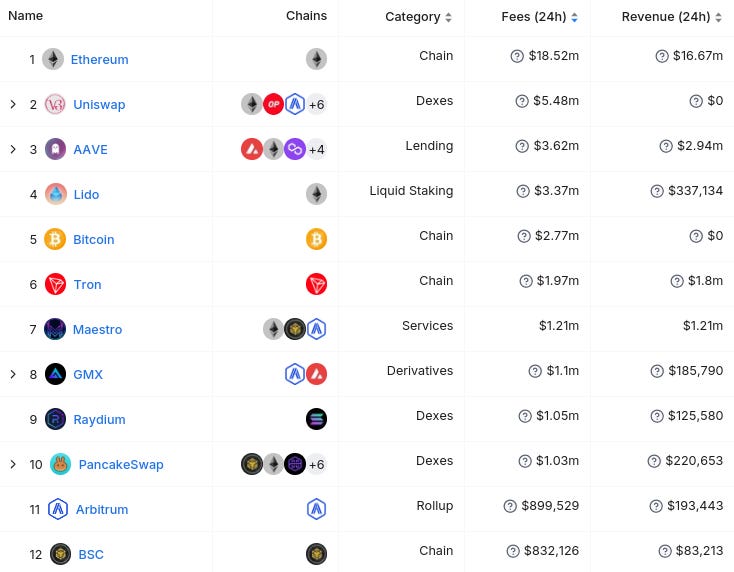Image resolution: width=734 pixels, height=572 pixels.
Task: Open the Tron protocol link
Action: click(88, 284)
